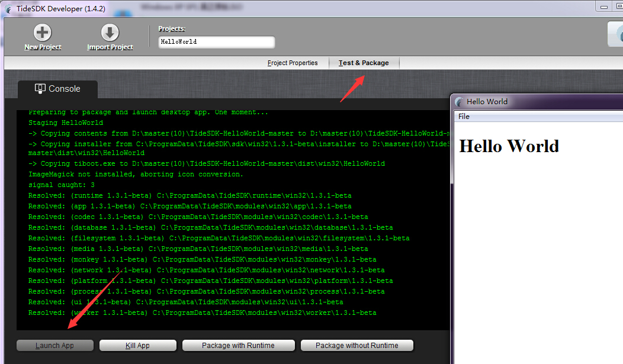Viewport: 623px width, 364px height.
Task: Click the New Project label
Action: pos(43,47)
